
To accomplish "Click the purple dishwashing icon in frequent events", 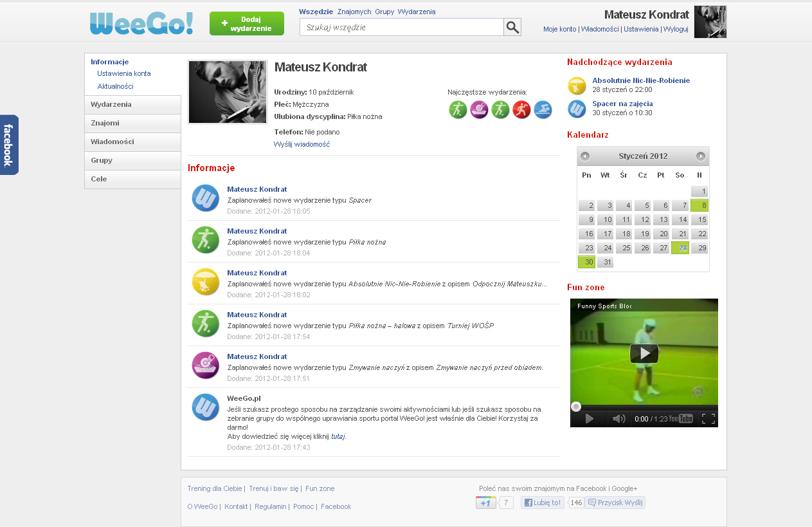I will click(x=479, y=110).
